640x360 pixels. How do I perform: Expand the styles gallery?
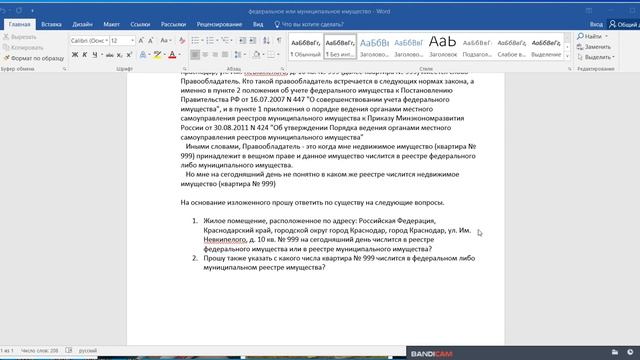[567, 56]
